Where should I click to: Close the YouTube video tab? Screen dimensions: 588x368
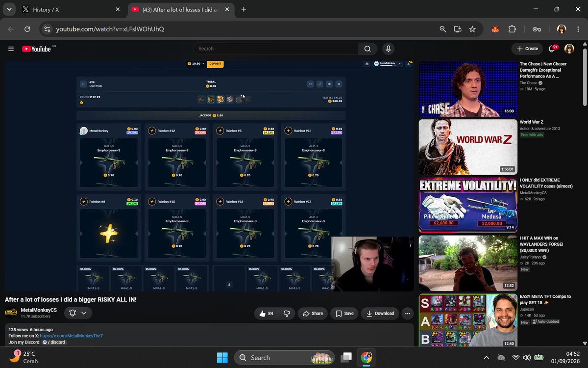pyautogui.click(x=228, y=9)
